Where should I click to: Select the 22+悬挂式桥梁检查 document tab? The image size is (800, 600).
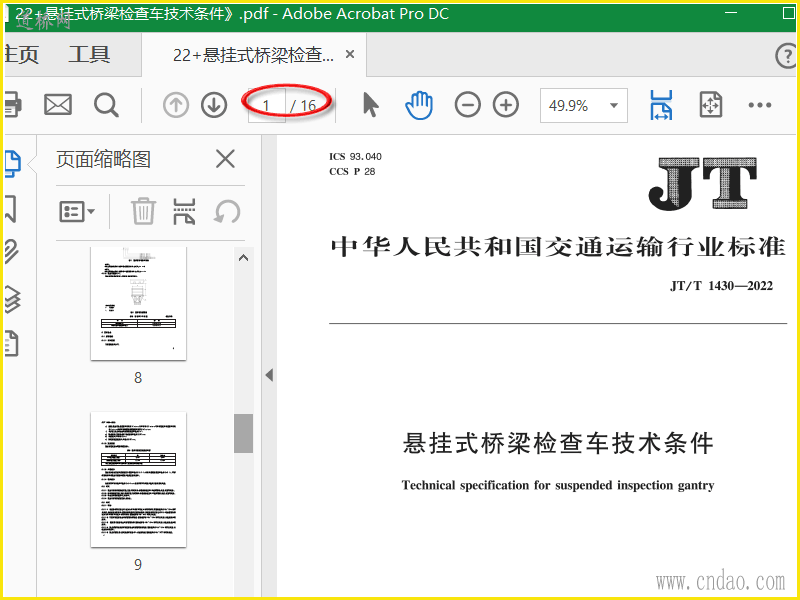(x=253, y=55)
